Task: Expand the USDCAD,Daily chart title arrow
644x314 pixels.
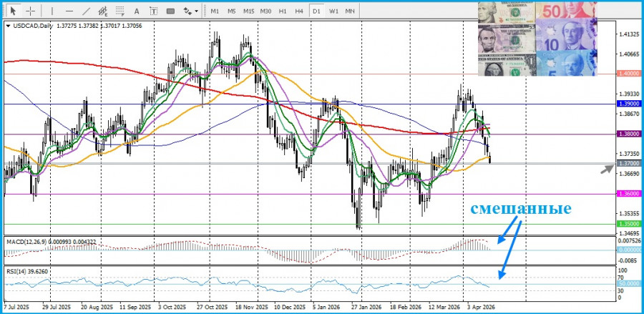Action: (8, 25)
